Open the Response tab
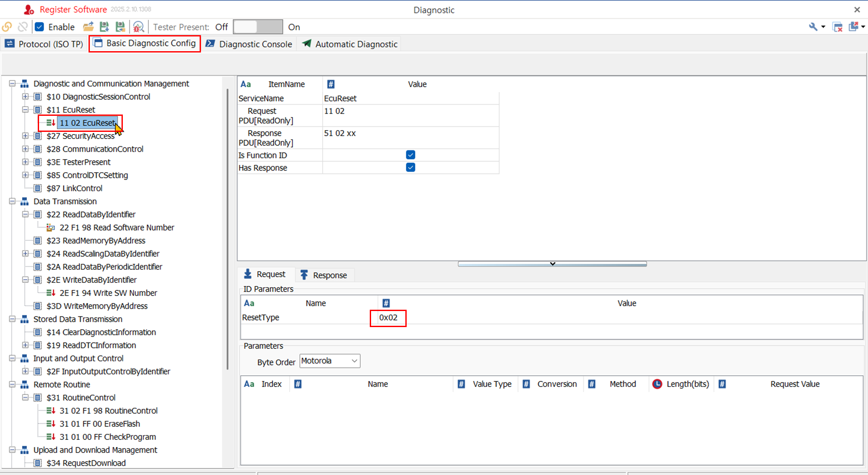The height and width of the screenshot is (475, 868). click(324, 275)
